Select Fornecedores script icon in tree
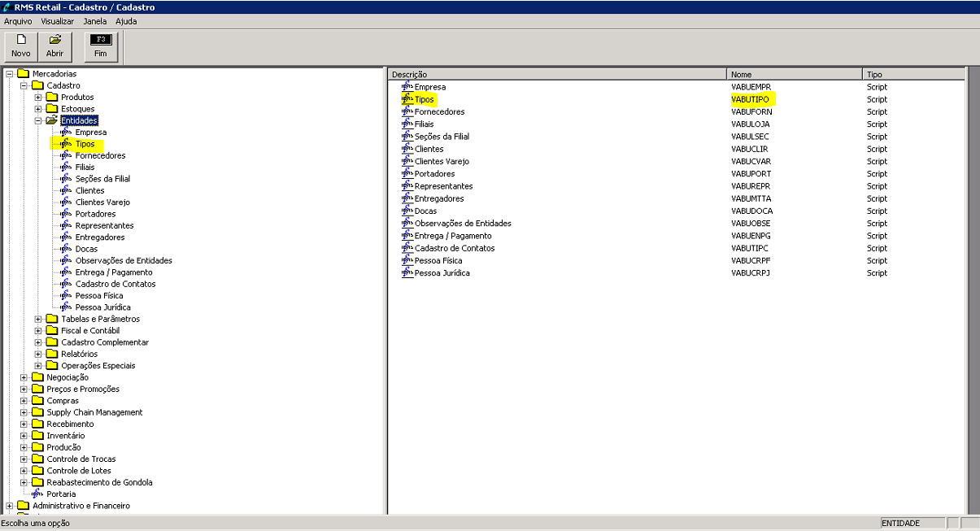This screenshot has width=980, height=531. tap(66, 155)
